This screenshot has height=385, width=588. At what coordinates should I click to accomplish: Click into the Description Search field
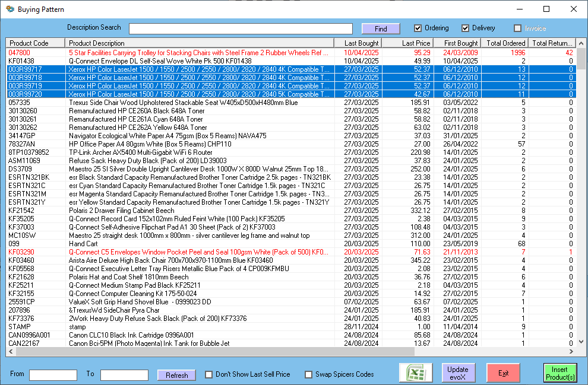(x=241, y=29)
